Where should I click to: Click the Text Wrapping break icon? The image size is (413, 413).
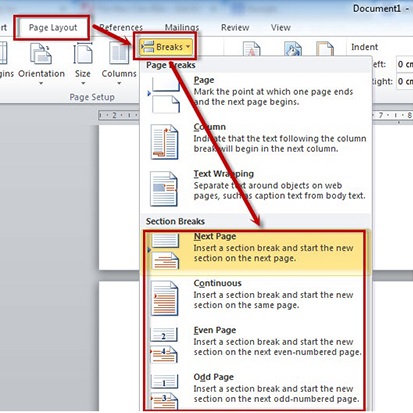point(164,189)
